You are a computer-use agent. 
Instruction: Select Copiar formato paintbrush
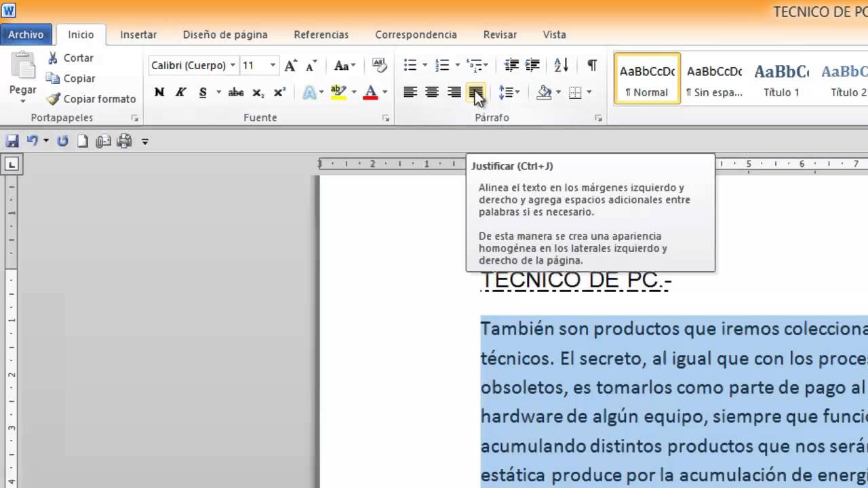pos(92,99)
